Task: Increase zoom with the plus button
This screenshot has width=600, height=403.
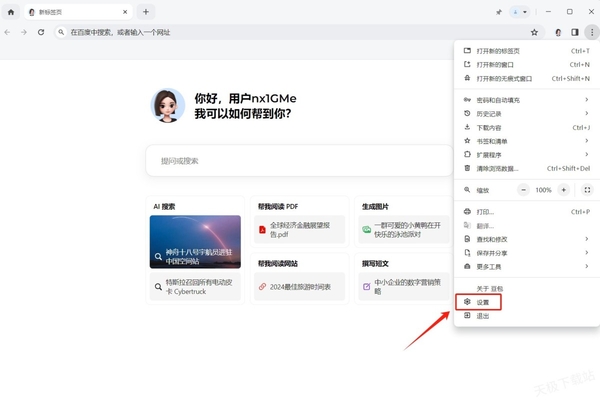Action: coord(564,190)
